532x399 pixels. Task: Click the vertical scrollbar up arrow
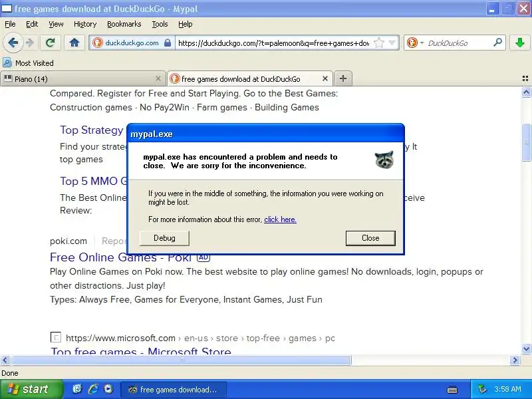click(x=526, y=92)
